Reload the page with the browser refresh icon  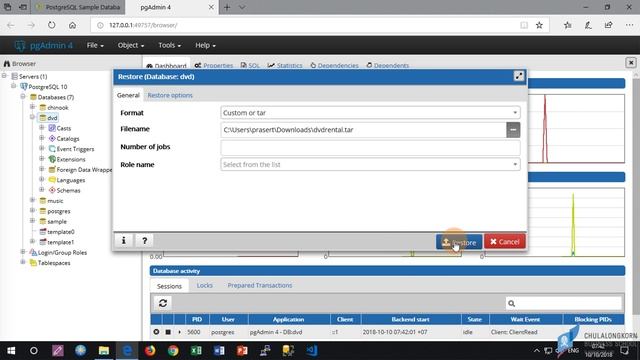click(51, 25)
